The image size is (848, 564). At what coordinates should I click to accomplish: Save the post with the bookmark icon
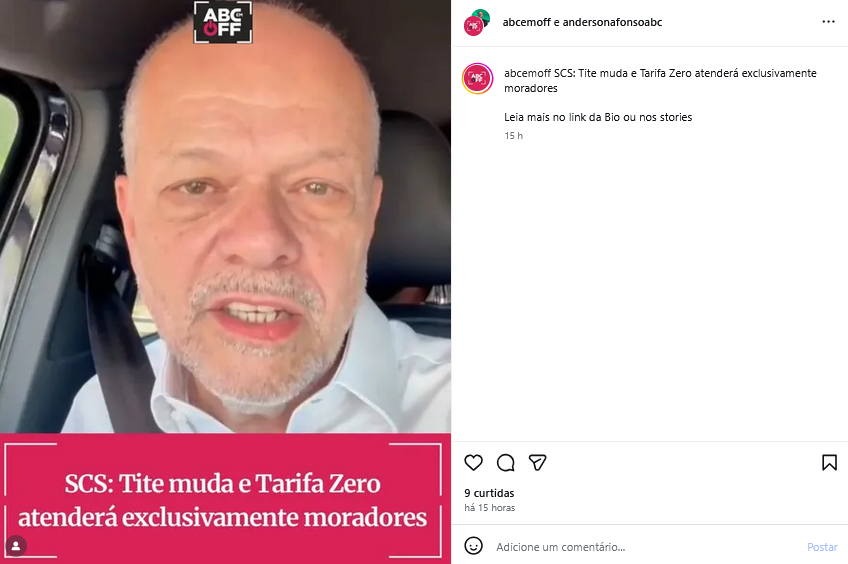[829, 462]
